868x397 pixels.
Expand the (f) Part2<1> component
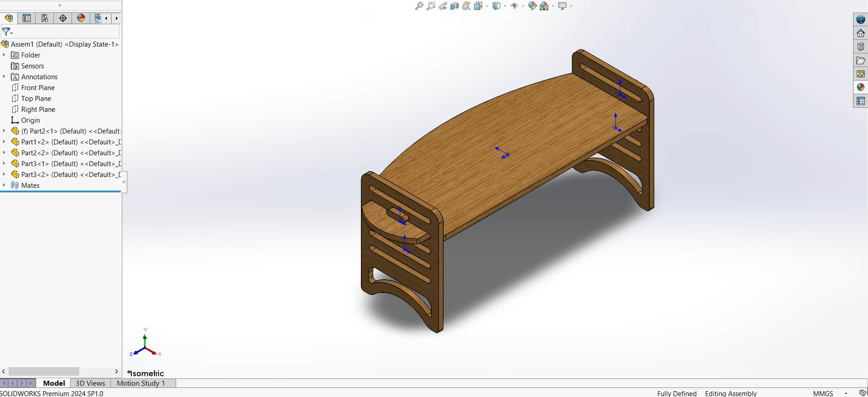[x=4, y=131]
